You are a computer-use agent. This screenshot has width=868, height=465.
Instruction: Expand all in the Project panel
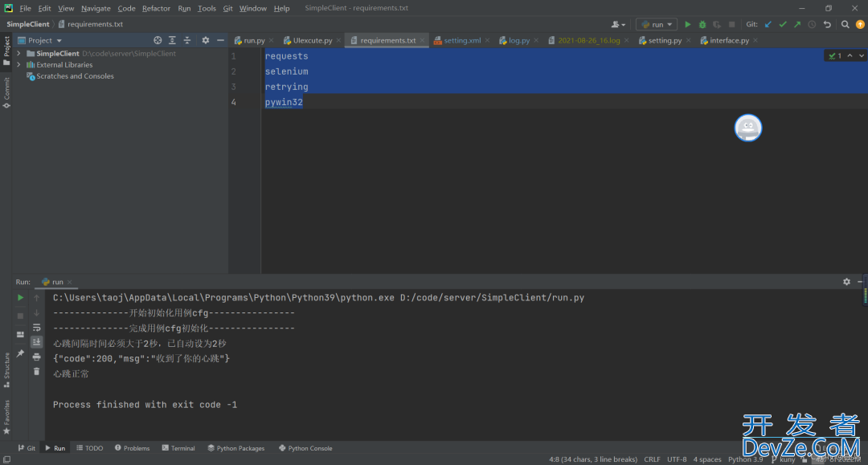click(x=172, y=40)
